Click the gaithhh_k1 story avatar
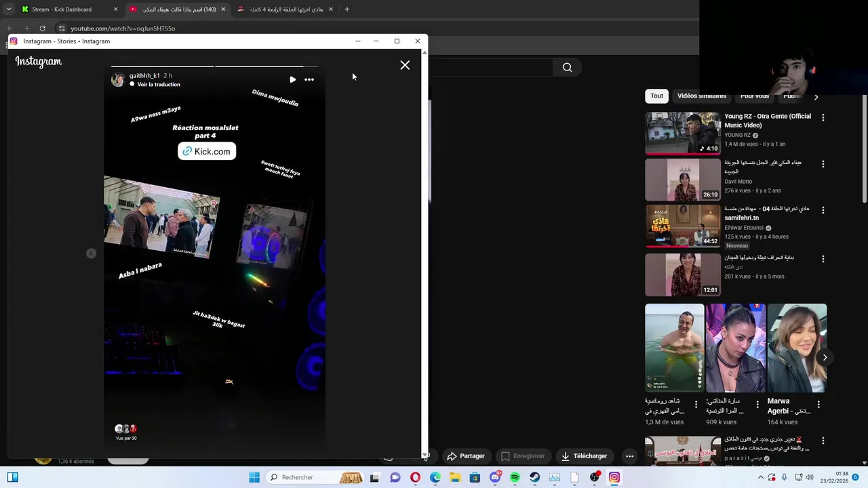Screen dimensions: 868x488 tap(118, 80)
